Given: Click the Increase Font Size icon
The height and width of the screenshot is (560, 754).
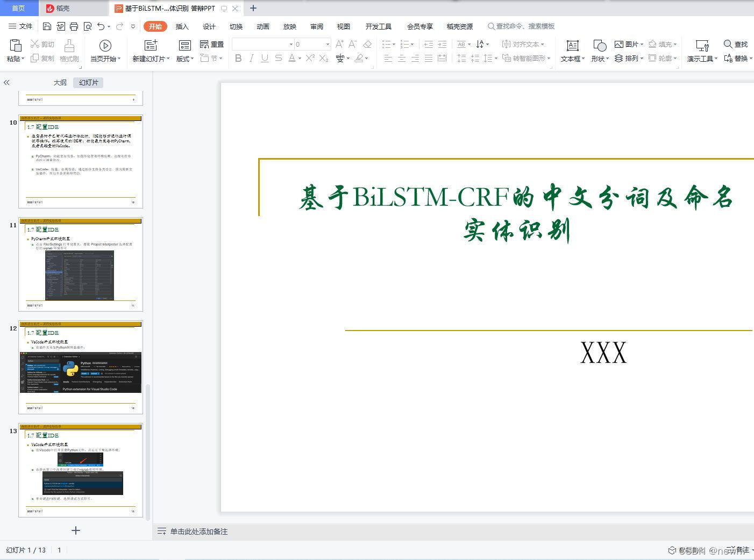Looking at the screenshot, I should click(339, 44).
